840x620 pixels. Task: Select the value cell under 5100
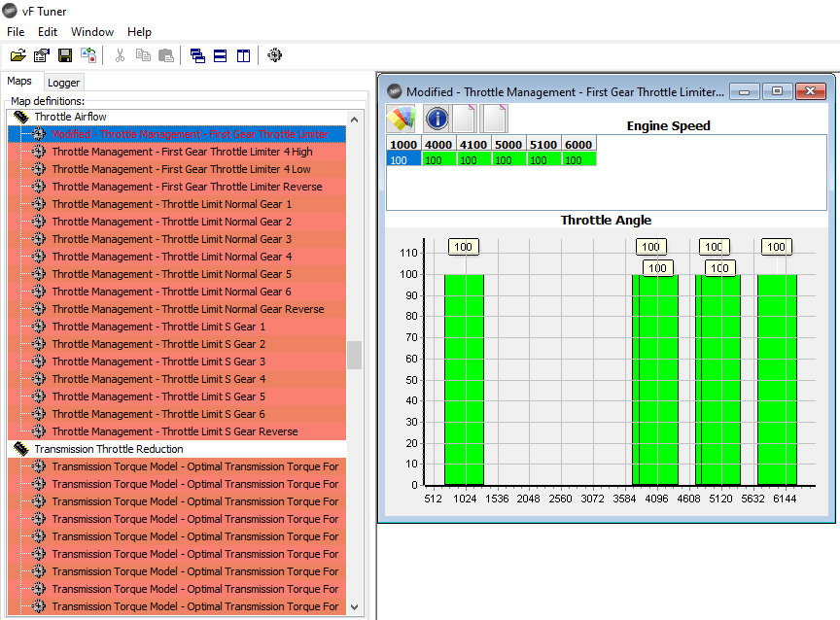pos(544,159)
